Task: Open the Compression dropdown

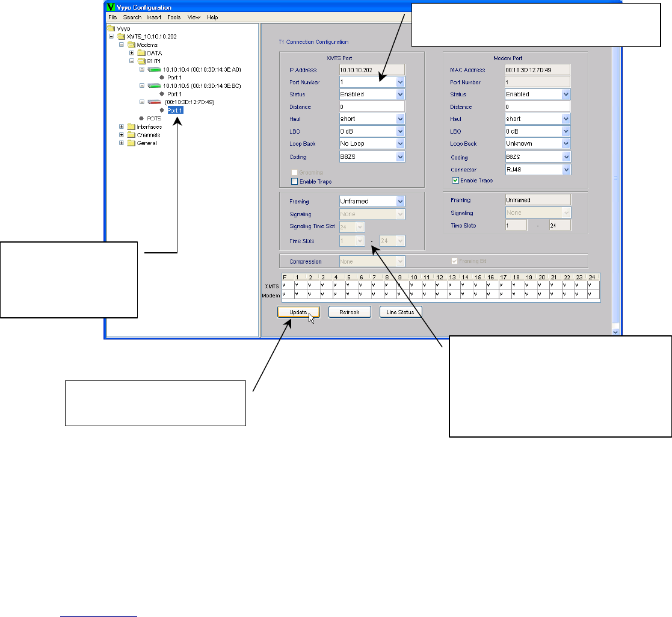Action: pos(400,261)
